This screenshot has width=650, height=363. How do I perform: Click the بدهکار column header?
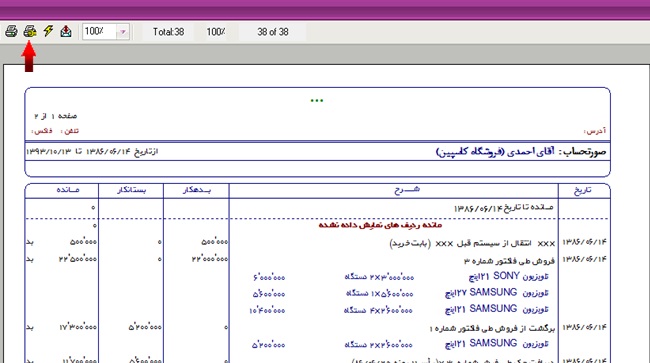[197, 190]
